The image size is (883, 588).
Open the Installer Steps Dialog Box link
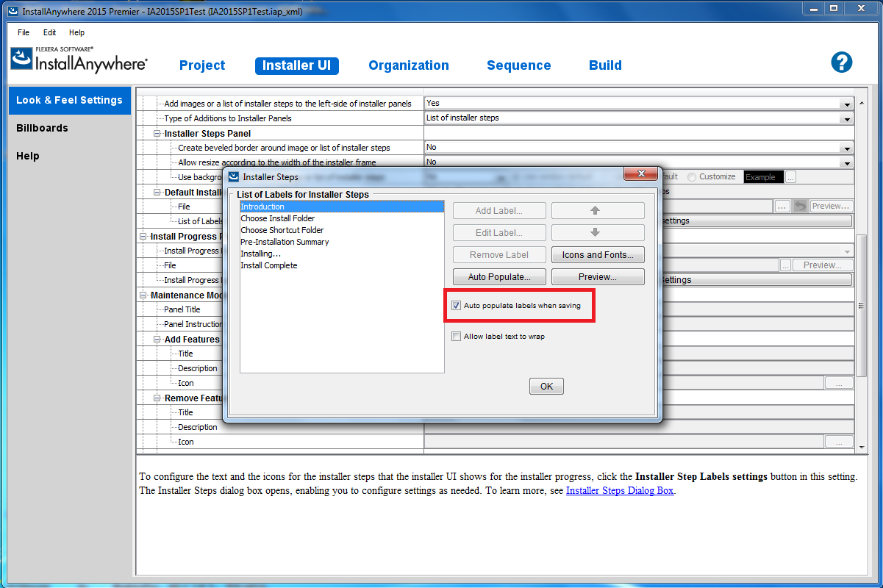620,491
